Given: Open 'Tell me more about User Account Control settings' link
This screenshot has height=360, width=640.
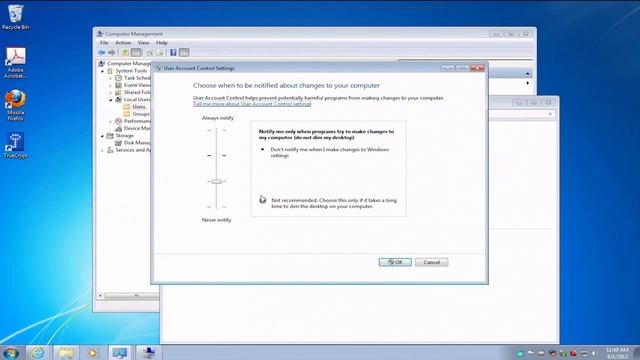Looking at the screenshot, I should pos(252,104).
